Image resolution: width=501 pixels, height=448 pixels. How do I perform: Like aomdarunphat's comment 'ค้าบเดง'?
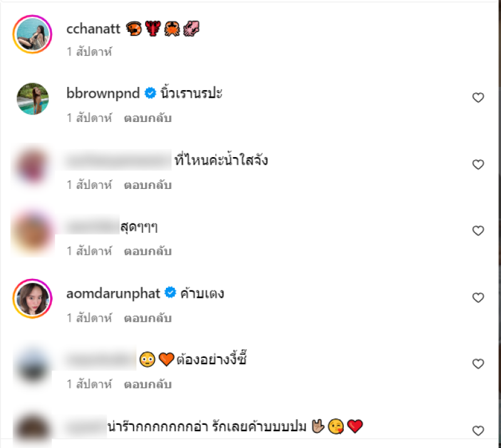click(x=478, y=298)
